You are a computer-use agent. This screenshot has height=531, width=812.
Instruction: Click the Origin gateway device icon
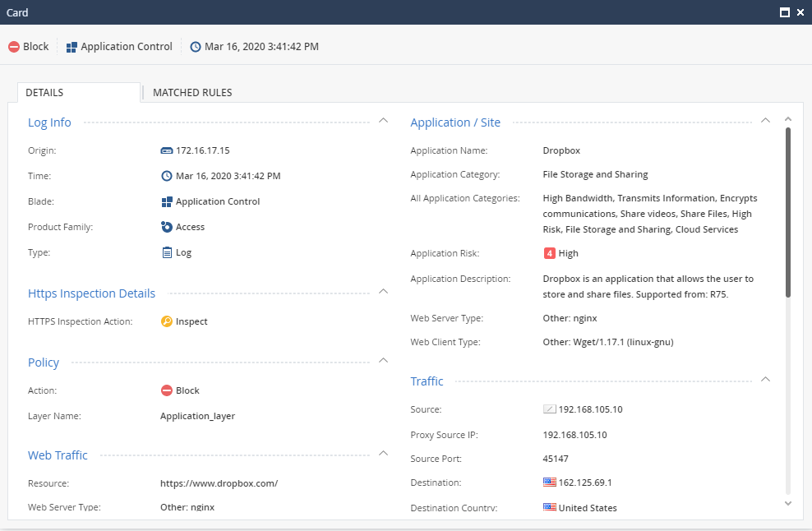pyautogui.click(x=167, y=150)
